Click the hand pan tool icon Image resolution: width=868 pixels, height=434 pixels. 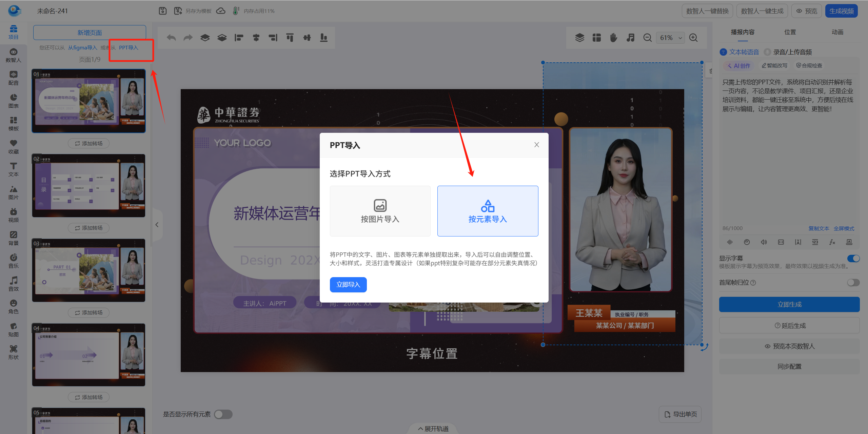coord(613,38)
